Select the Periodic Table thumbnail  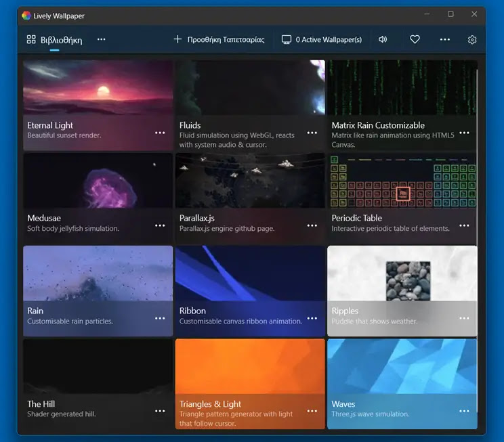[402, 181]
